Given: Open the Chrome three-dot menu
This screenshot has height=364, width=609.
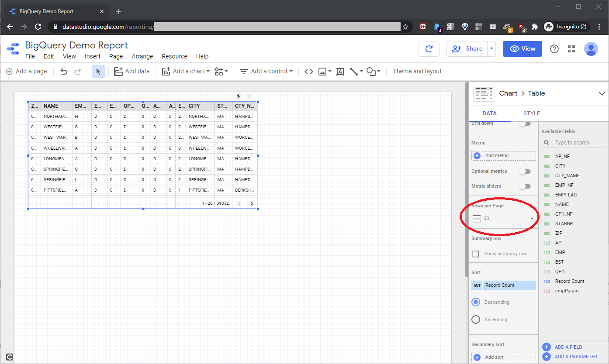Looking at the screenshot, I should coord(599,27).
